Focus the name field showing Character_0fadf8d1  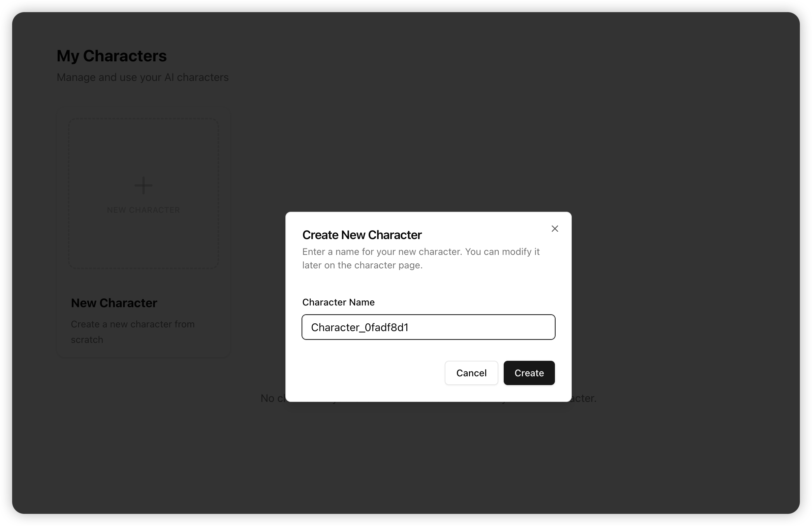pyautogui.click(x=429, y=327)
